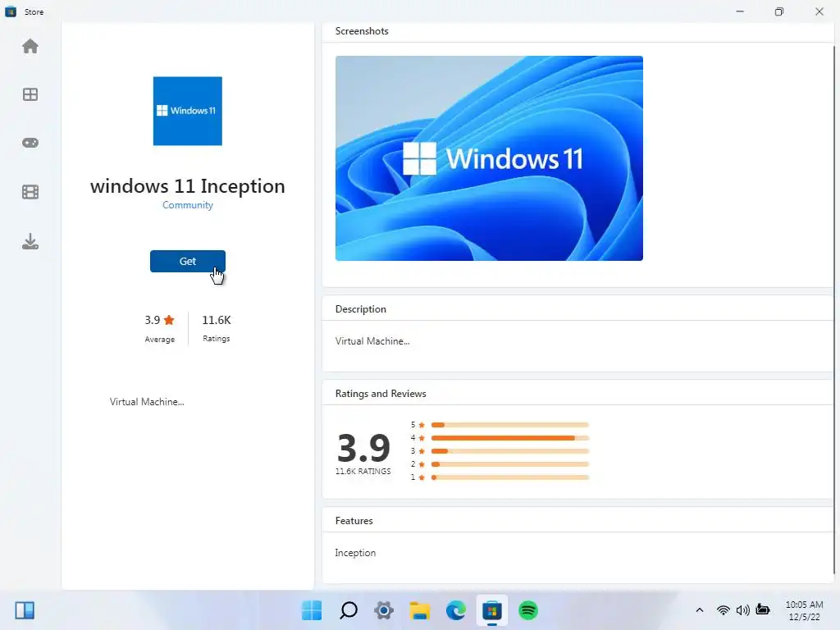Click the Get button
This screenshot has width=840, height=630.
[x=188, y=262]
